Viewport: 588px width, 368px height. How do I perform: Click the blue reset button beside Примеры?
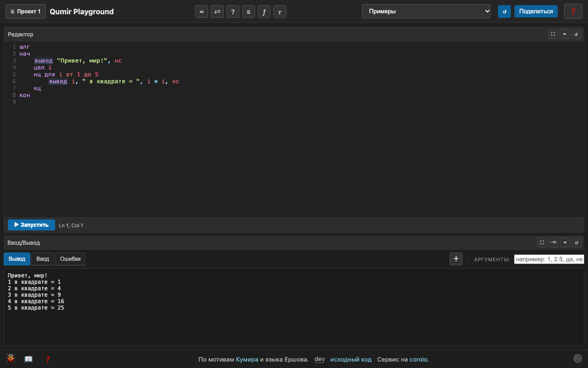tap(504, 11)
